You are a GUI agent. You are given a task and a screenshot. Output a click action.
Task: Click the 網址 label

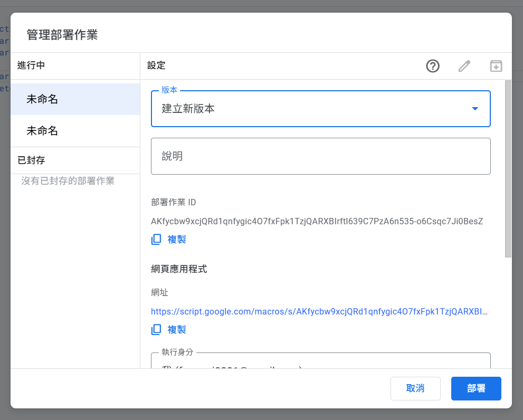[x=159, y=292]
